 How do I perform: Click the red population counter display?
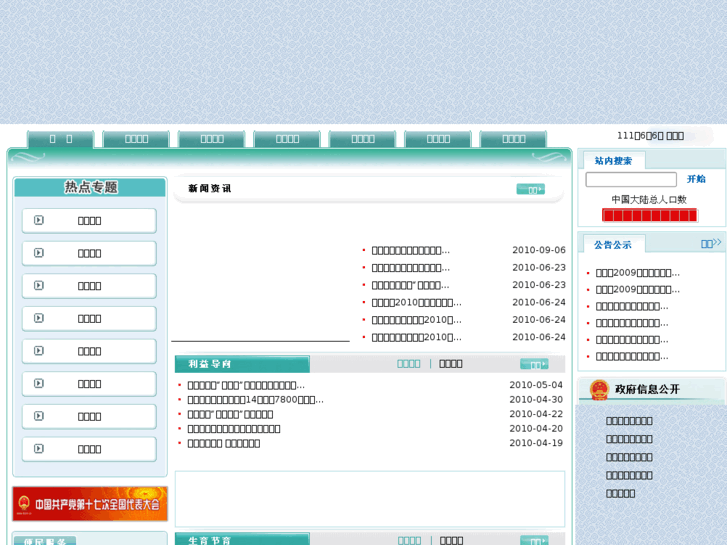[x=649, y=216]
